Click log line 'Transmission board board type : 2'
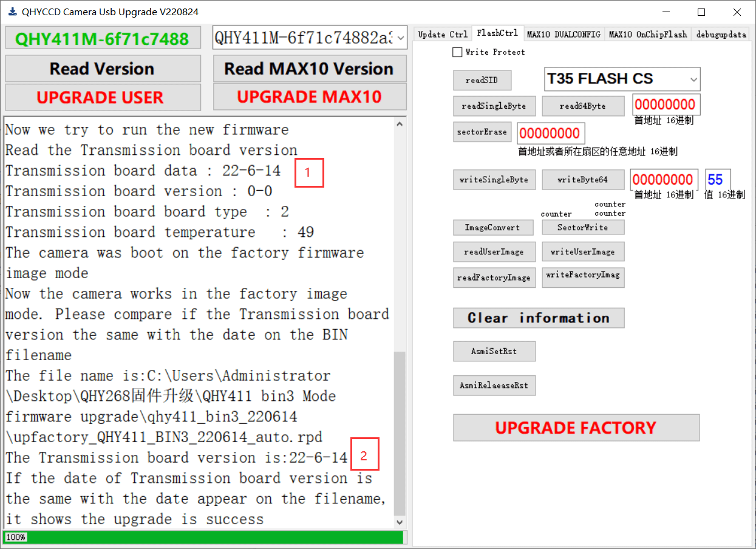This screenshot has height=549, width=756. 148,211
